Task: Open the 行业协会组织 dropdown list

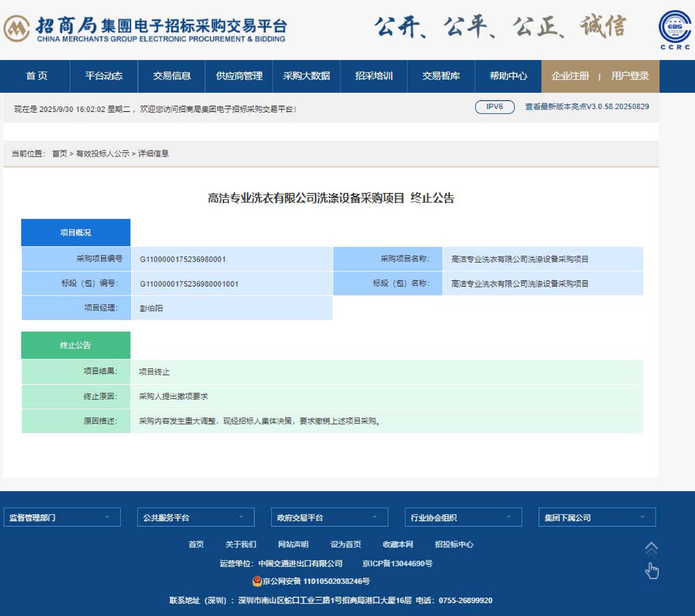Action: (x=463, y=517)
